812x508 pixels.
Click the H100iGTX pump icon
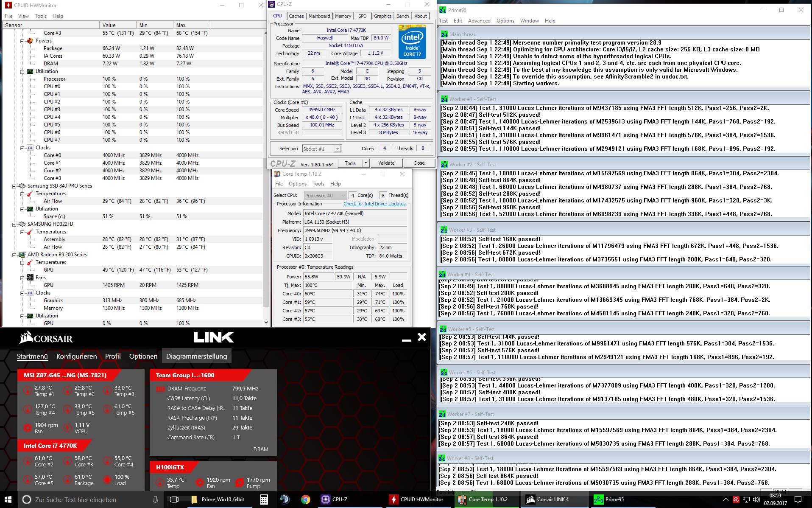pos(240,483)
